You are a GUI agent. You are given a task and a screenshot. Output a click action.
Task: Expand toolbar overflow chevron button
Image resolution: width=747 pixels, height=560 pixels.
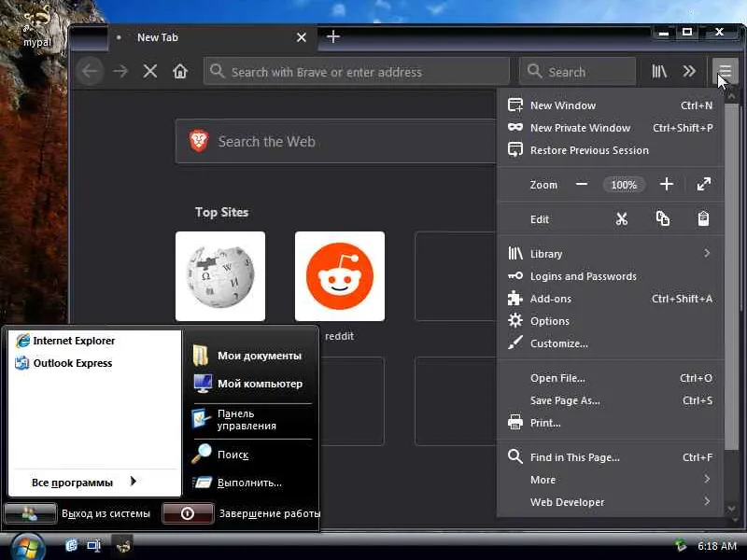click(689, 72)
